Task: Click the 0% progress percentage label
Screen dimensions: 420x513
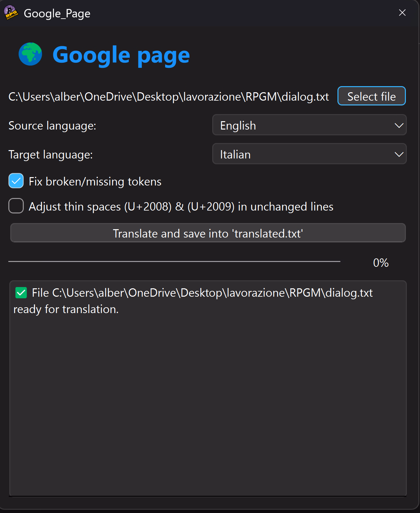Action: coord(381,263)
